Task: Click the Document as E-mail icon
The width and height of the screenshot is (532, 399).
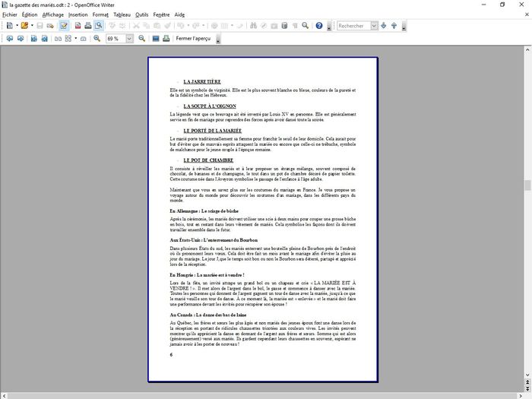Action: click(50, 25)
